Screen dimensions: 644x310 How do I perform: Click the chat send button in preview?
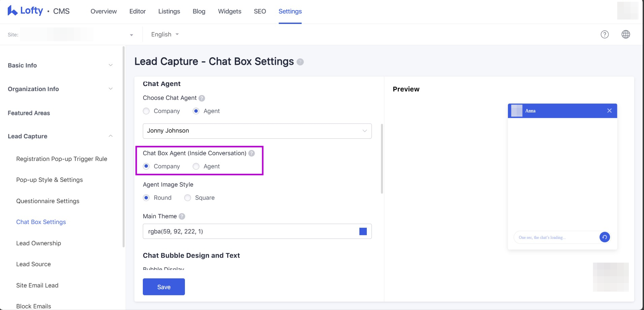point(605,237)
